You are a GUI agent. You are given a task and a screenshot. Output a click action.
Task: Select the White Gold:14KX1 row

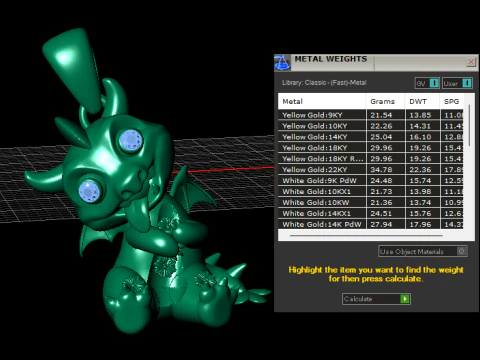tap(371, 214)
